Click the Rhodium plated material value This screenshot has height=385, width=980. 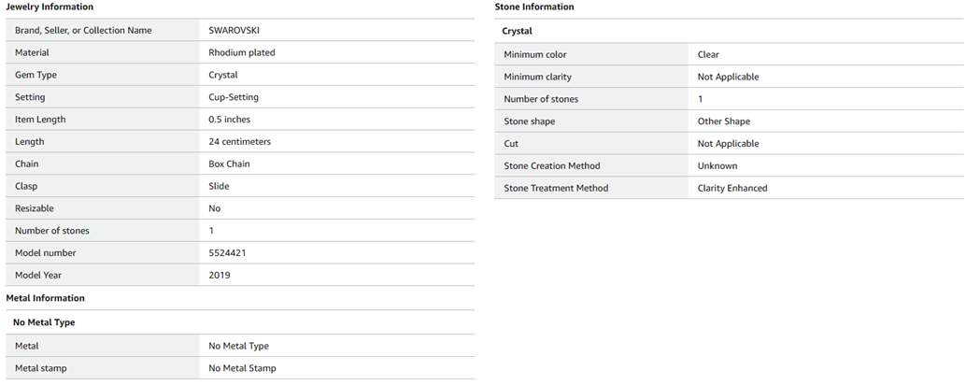coord(242,53)
